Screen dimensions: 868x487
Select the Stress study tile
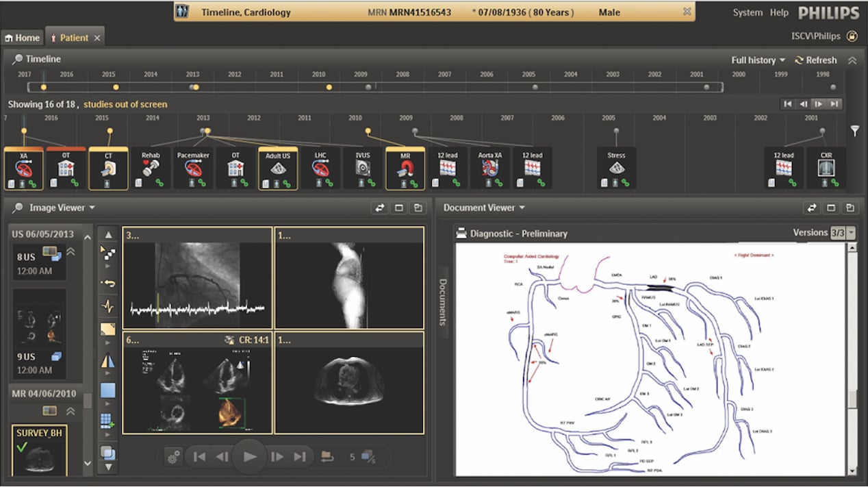click(x=616, y=168)
